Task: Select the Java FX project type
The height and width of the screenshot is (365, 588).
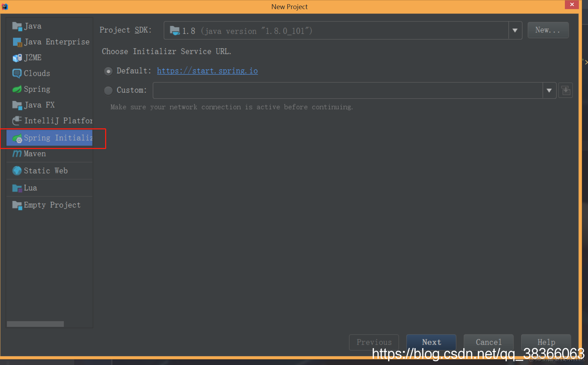Action: click(x=49, y=105)
